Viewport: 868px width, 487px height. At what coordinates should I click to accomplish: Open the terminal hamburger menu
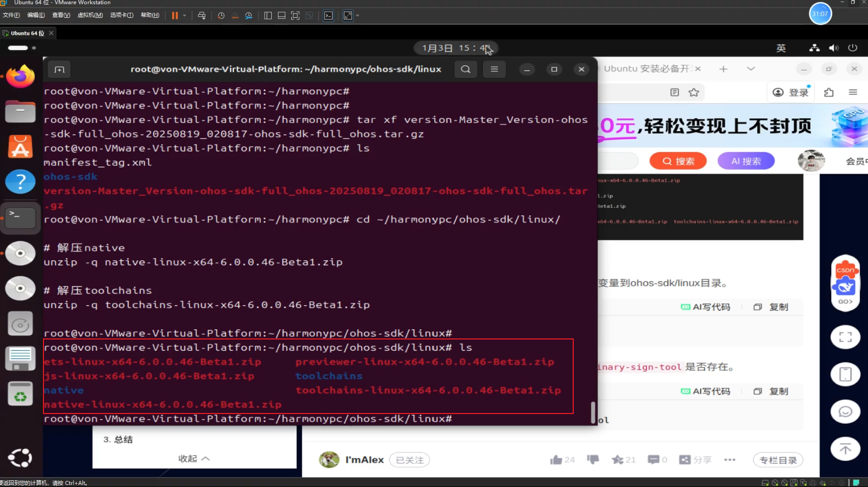point(494,69)
